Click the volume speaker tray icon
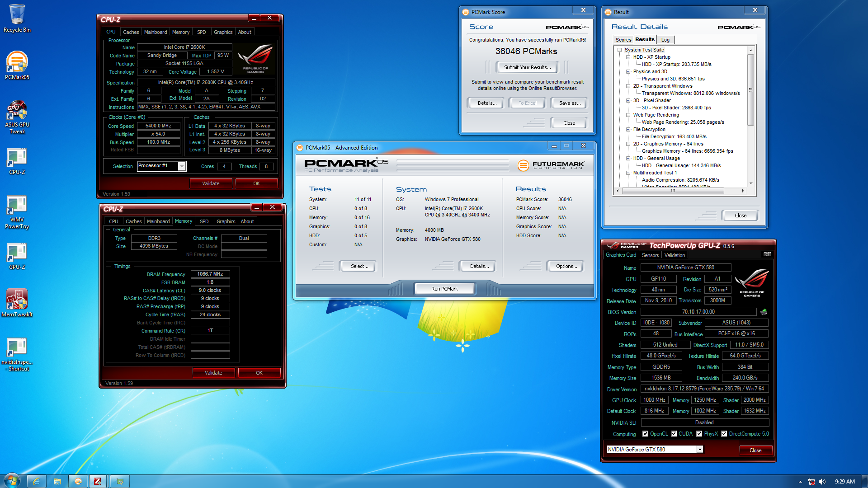Viewport: 868px width, 488px height. (x=822, y=482)
